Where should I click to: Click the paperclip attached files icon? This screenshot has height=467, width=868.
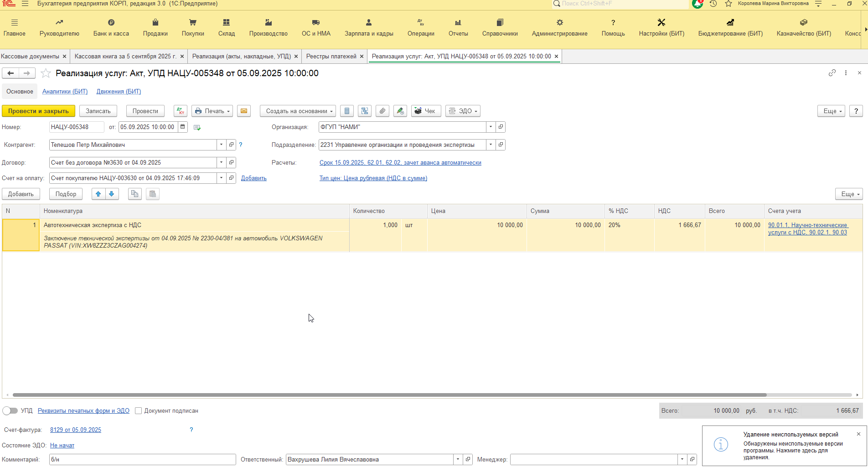point(382,111)
